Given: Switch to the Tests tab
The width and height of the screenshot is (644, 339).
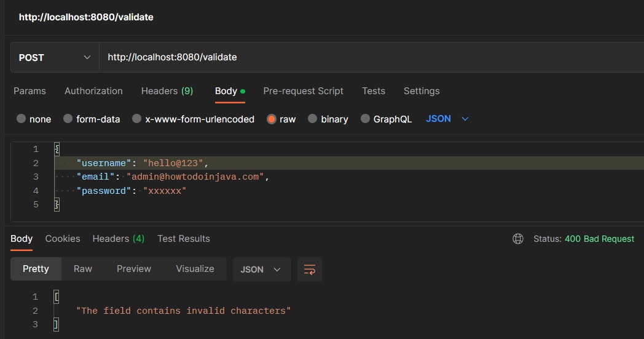Looking at the screenshot, I should pos(374,91).
